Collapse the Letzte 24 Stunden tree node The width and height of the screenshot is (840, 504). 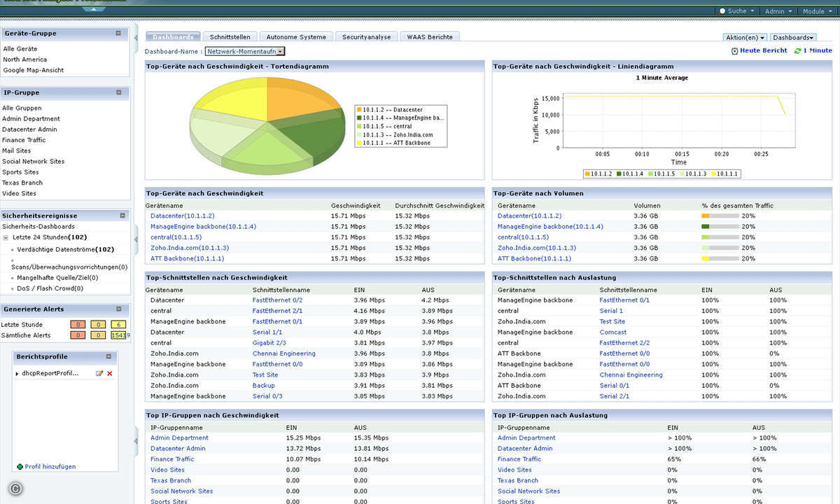tap(6, 237)
